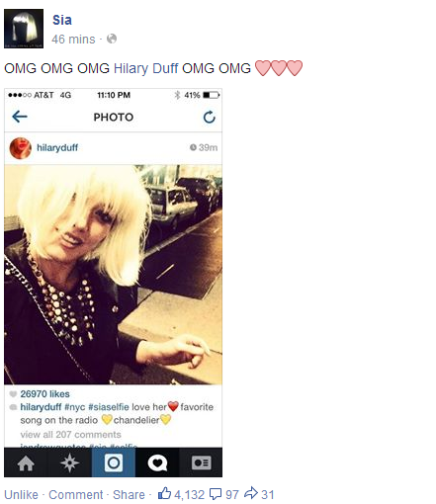The height and width of the screenshot is (504, 436).
Task: Open Instagram Explore star icon
Action: pos(69,462)
